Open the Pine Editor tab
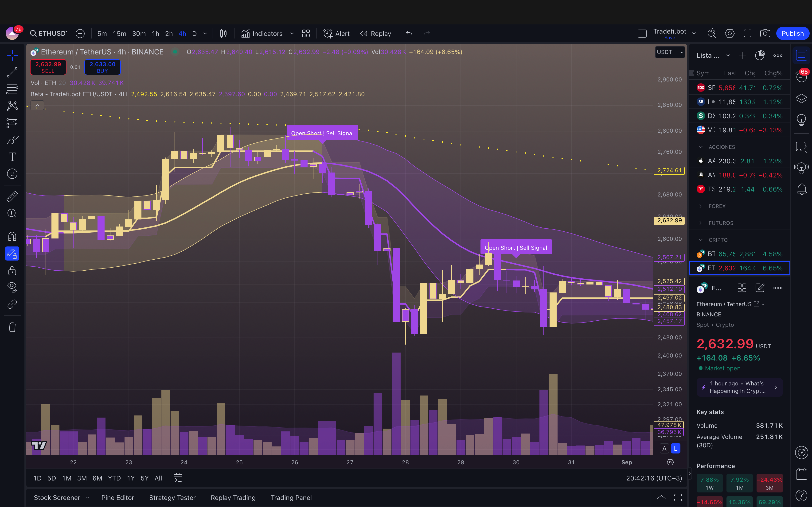This screenshot has width=812, height=507. [117, 498]
